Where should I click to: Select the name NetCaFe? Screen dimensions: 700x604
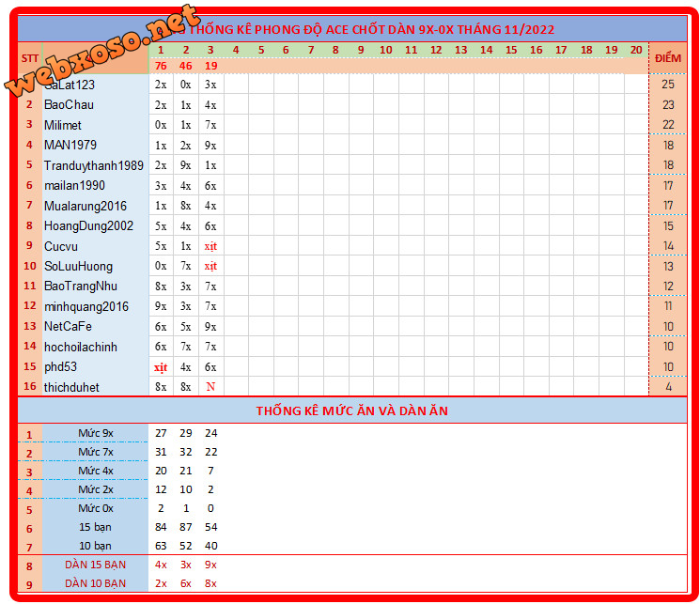coord(68,326)
